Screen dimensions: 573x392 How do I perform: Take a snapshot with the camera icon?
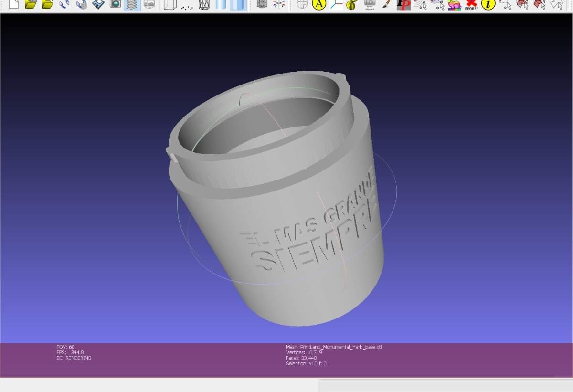(115, 4)
